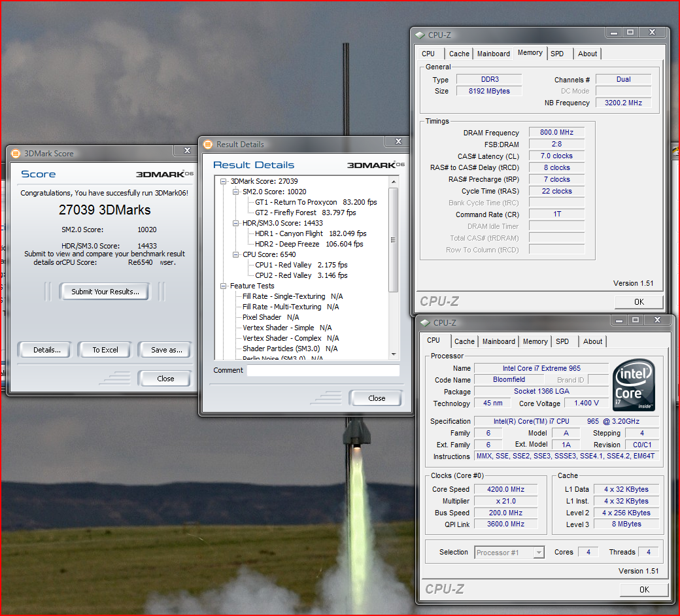The image size is (680, 616).
Task: Click the QPI Link 3600.0 MHz value
Action: (x=505, y=524)
